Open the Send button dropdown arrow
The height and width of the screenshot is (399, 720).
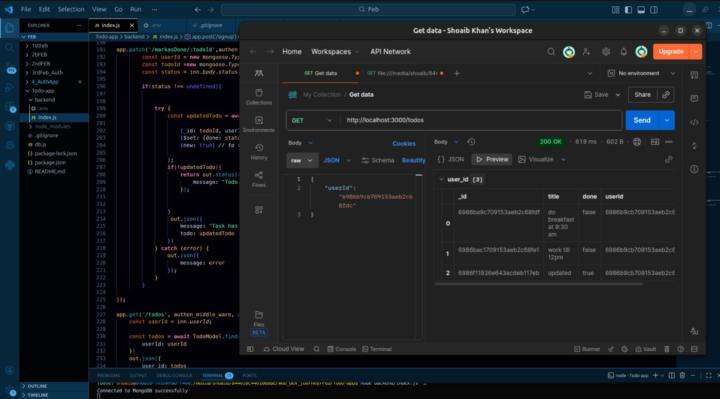click(x=667, y=120)
